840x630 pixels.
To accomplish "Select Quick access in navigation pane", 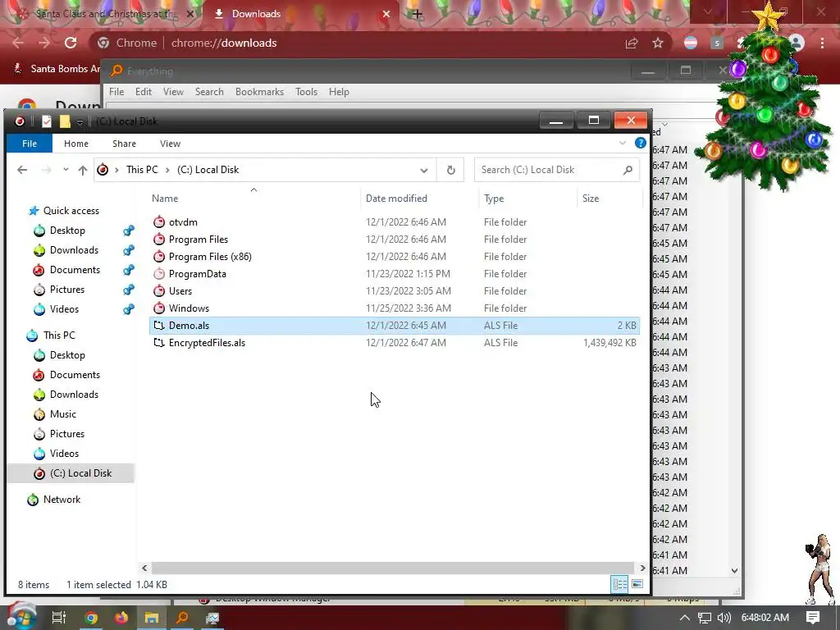I will pyautogui.click(x=71, y=211).
